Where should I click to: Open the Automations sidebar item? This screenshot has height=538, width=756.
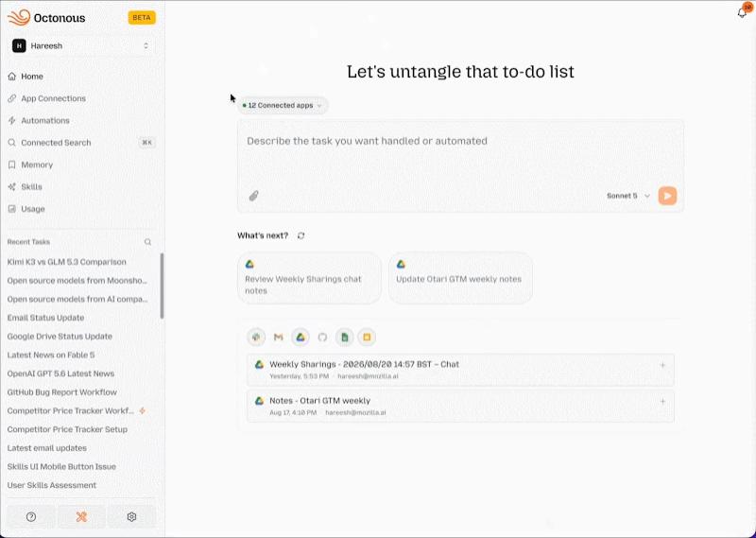tap(44, 121)
